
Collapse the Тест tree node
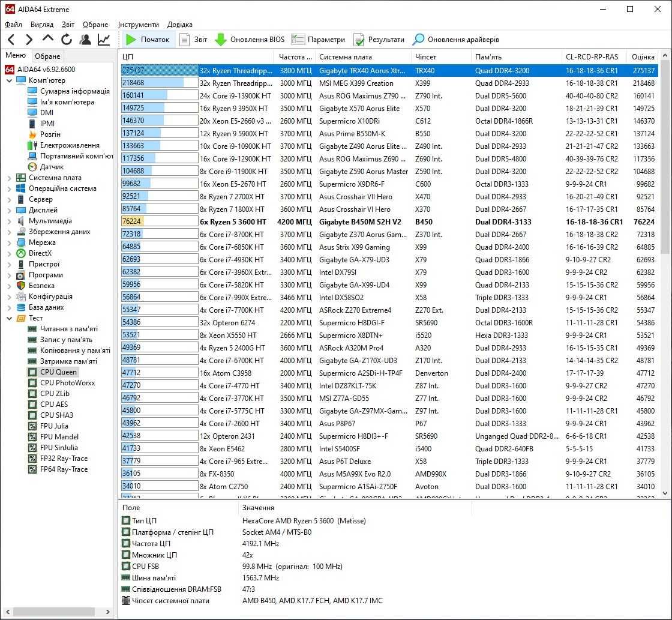[x=9, y=318]
